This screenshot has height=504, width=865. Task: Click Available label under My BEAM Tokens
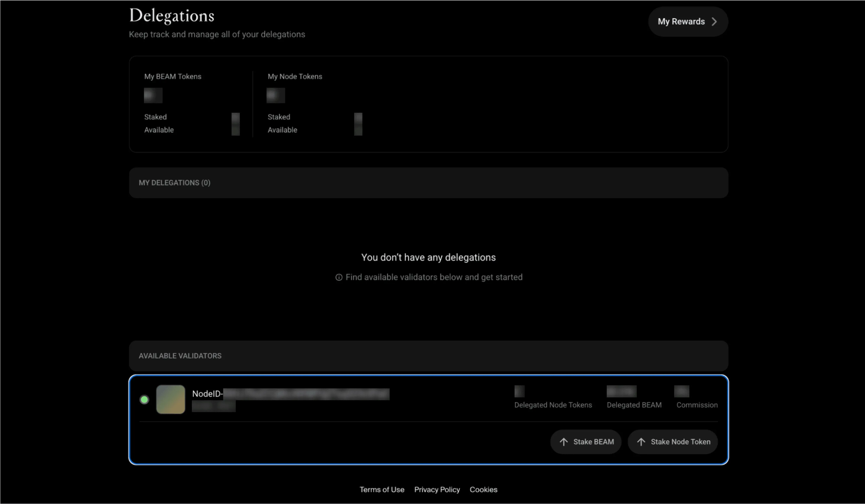tap(159, 130)
